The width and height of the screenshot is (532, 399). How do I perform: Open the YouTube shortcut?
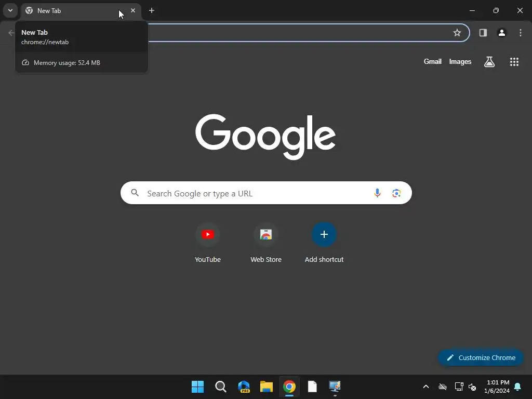pyautogui.click(x=208, y=243)
